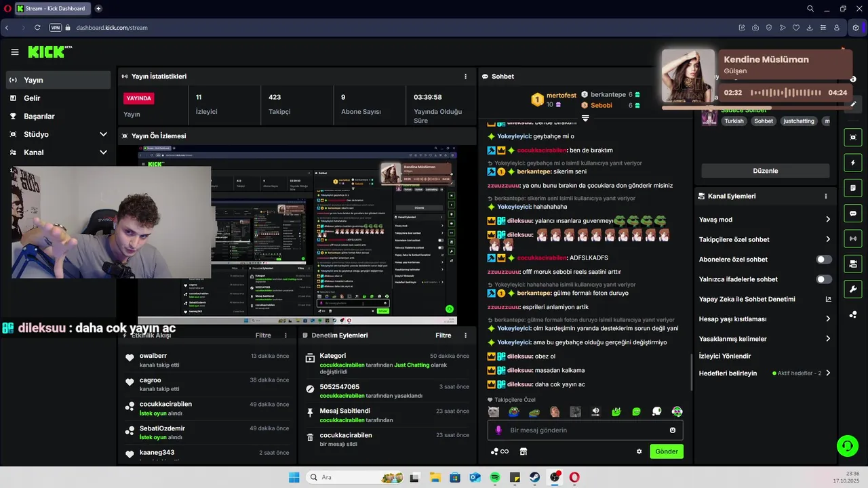Toggle Yalnızca ifadelerle sohbet switch
868x488 pixels.
point(824,279)
